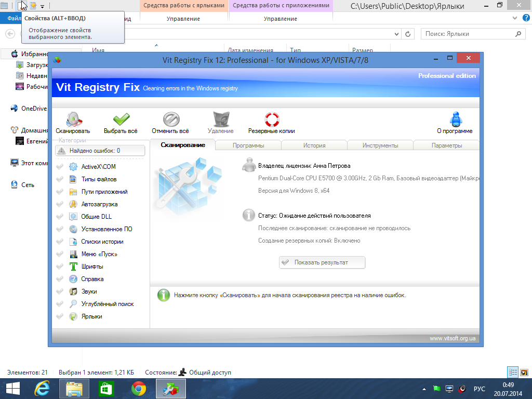Viewport: 532px width, 399px height.
Task: Select the Углублённый поиск magnifier icon
Action: tap(73, 303)
